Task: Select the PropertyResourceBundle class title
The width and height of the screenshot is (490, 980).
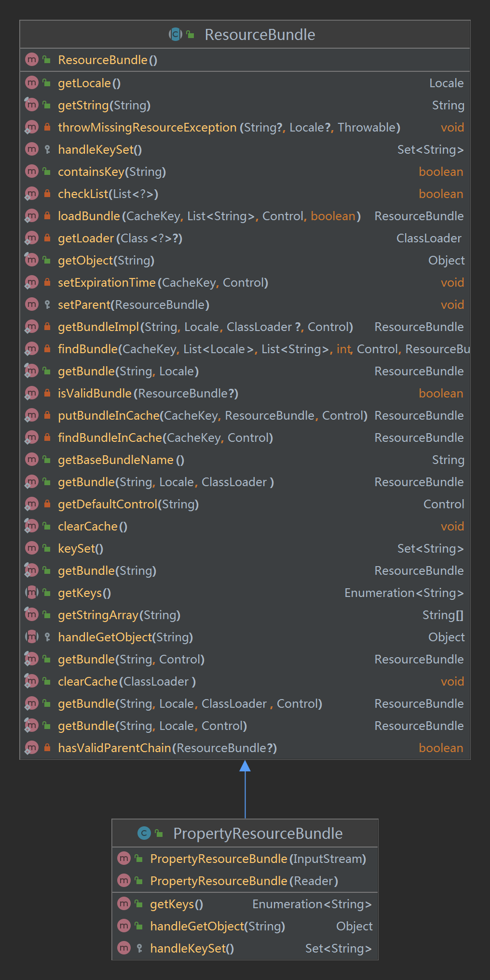Action: 258,834
